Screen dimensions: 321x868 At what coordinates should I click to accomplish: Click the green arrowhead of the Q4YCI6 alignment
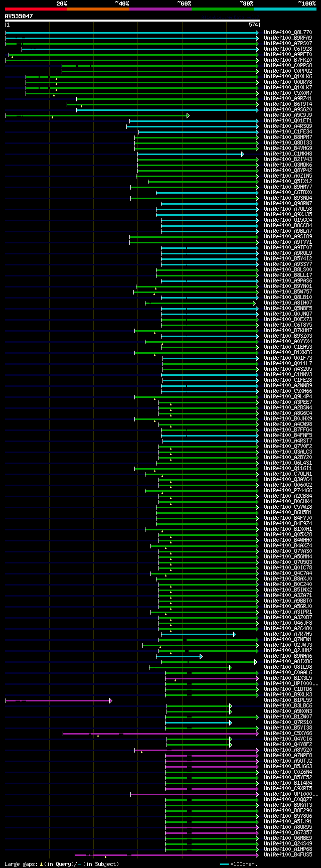231,739
